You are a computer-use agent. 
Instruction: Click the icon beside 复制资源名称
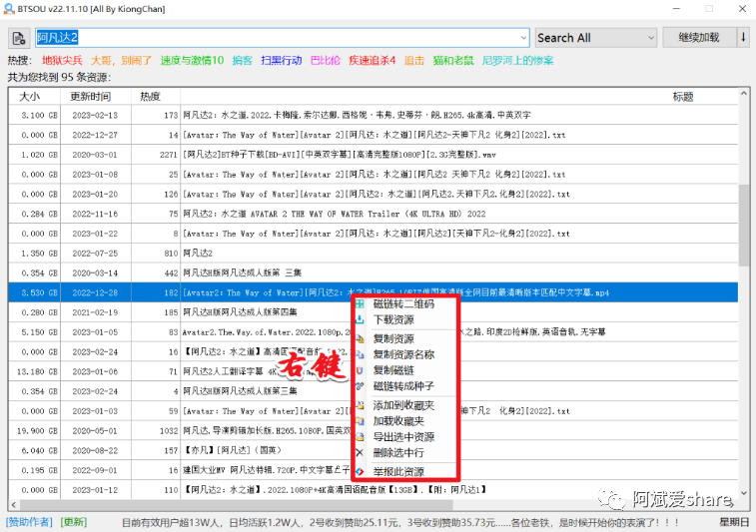(360, 354)
